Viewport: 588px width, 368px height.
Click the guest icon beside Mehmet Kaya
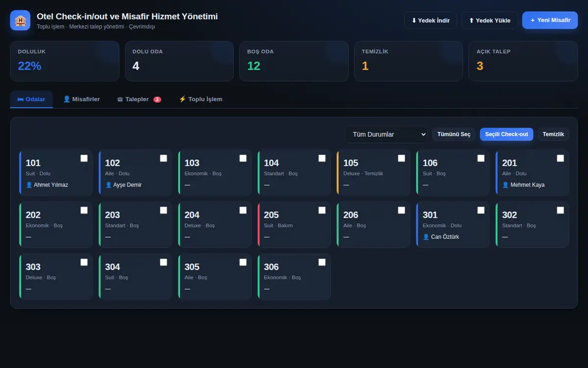pos(505,185)
